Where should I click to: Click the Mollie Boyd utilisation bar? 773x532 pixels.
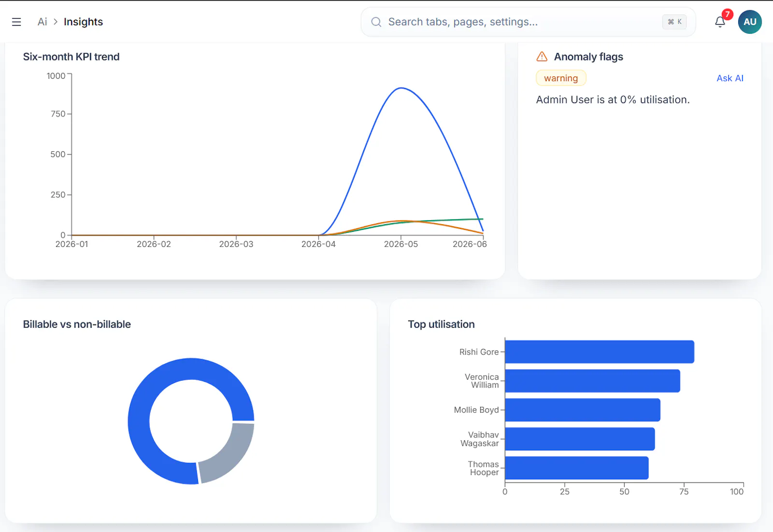point(583,410)
